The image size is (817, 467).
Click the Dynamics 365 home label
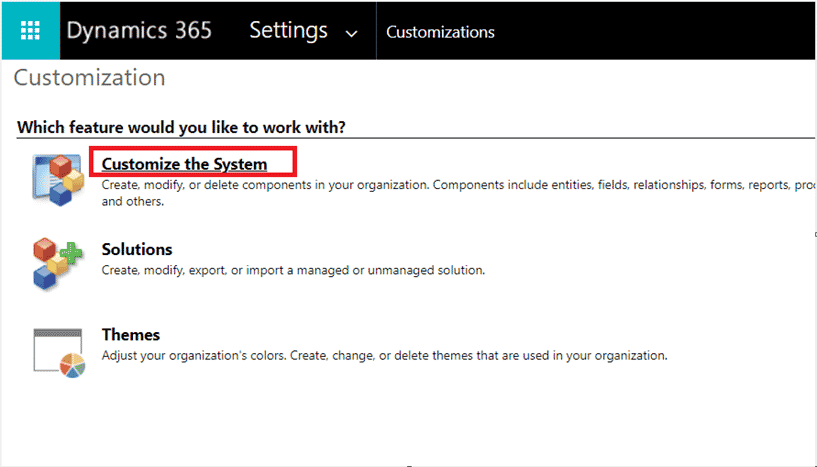pos(139,30)
